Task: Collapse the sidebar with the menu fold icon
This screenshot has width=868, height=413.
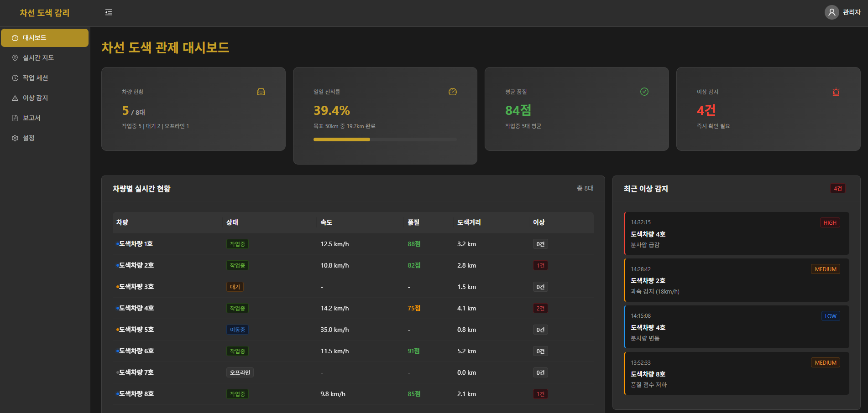Action: click(x=109, y=12)
